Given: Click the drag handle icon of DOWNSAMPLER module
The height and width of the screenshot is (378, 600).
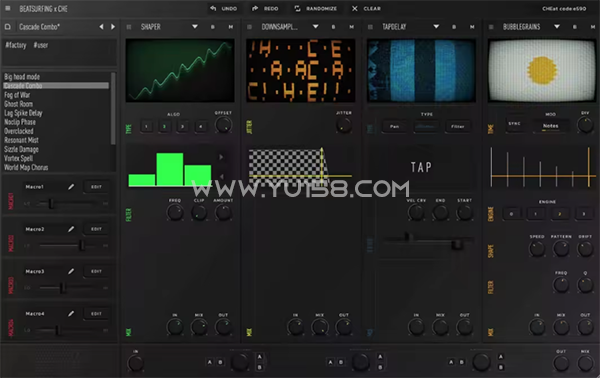Looking at the screenshot, I should pos(249,27).
